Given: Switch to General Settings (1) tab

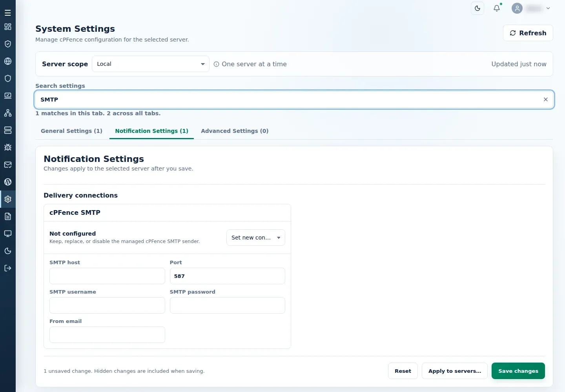Looking at the screenshot, I should [71, 131].
